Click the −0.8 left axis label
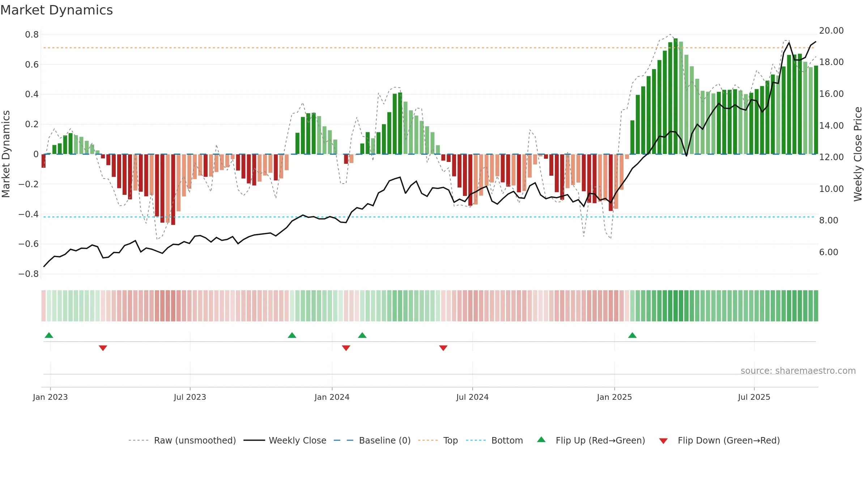The width and height of the screenshot is (868, 488). [29, 274]
